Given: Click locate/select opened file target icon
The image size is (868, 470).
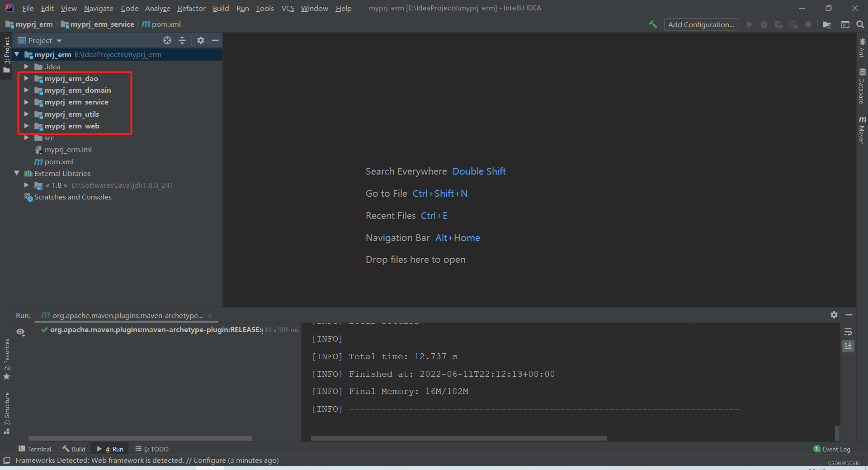Looking at the screenshot, I should (x=167, y=40).
